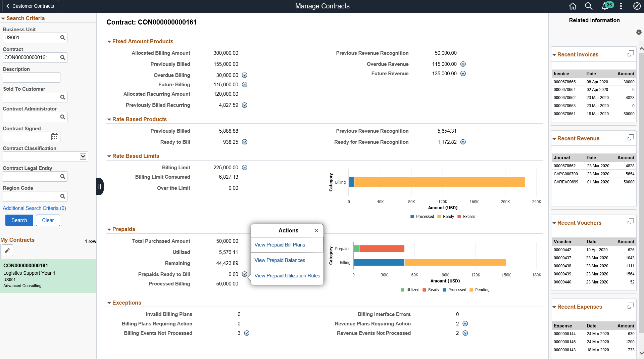Open Additional Search Criteria link

coord(34,208)
